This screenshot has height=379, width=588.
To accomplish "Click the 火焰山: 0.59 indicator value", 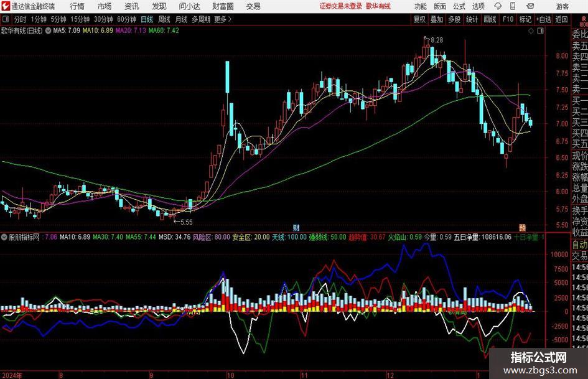I will [x=404, y=237].
